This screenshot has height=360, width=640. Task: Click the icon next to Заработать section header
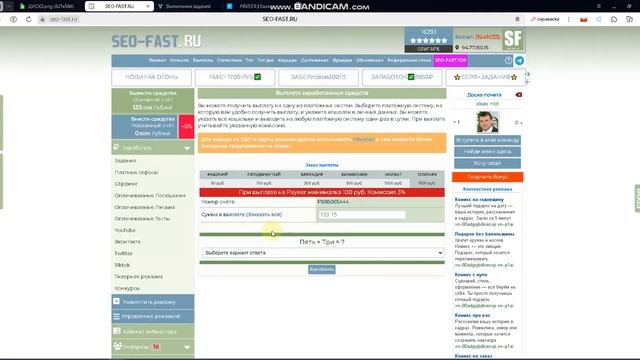[x=116, y=147]
